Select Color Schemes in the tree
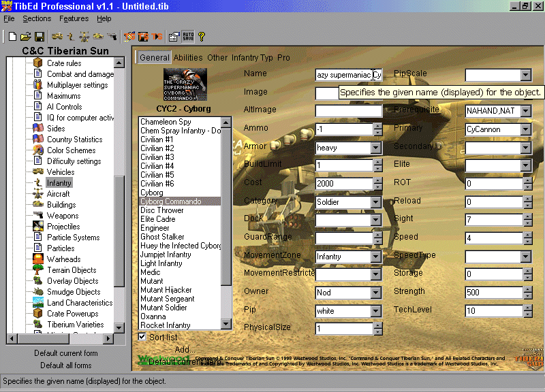Viewport: 545px width, 392px height. point(72,150)
